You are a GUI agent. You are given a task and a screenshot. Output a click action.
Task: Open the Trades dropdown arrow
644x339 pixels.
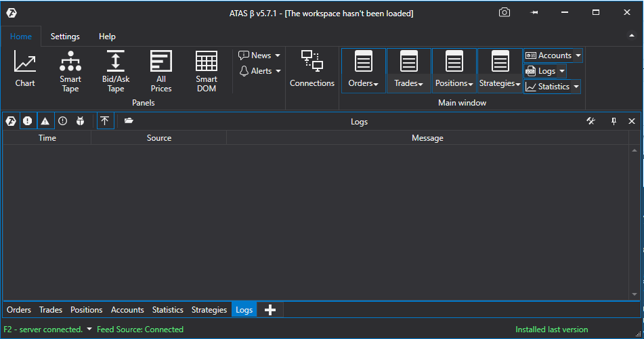[x=421, y=84]
